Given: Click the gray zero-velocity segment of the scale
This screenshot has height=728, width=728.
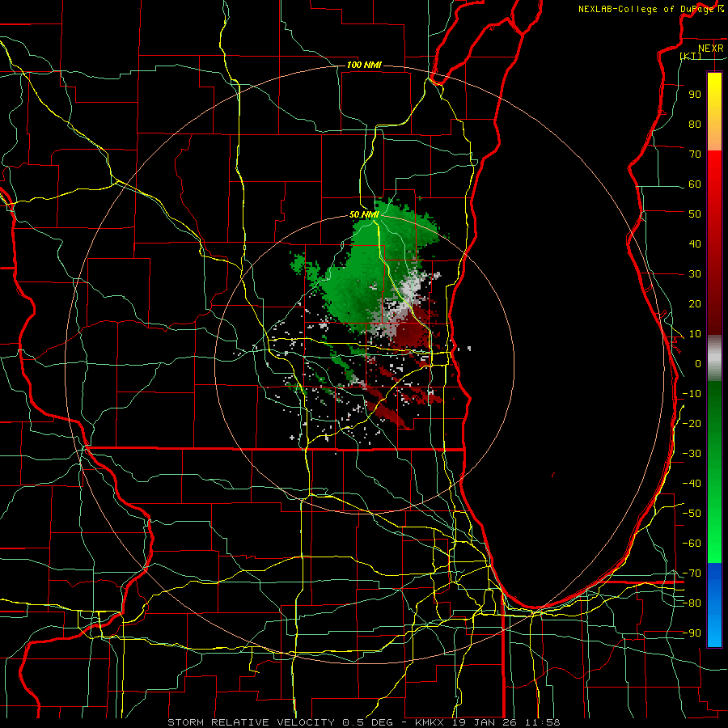Looking at the screenshot, I should [714, 358].
